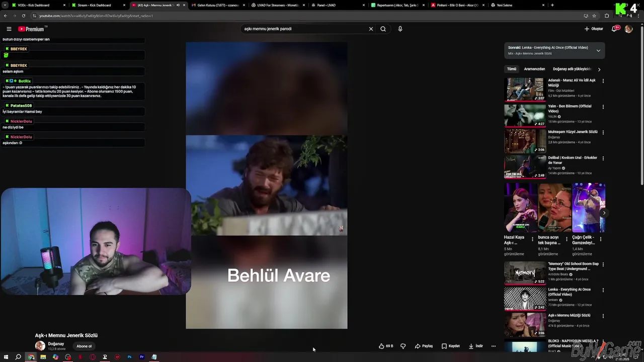This screenshot has width=644, height=362.
Task: Mute the playing YouTube tab speaker icon
Action: click(x=178, y=5)
